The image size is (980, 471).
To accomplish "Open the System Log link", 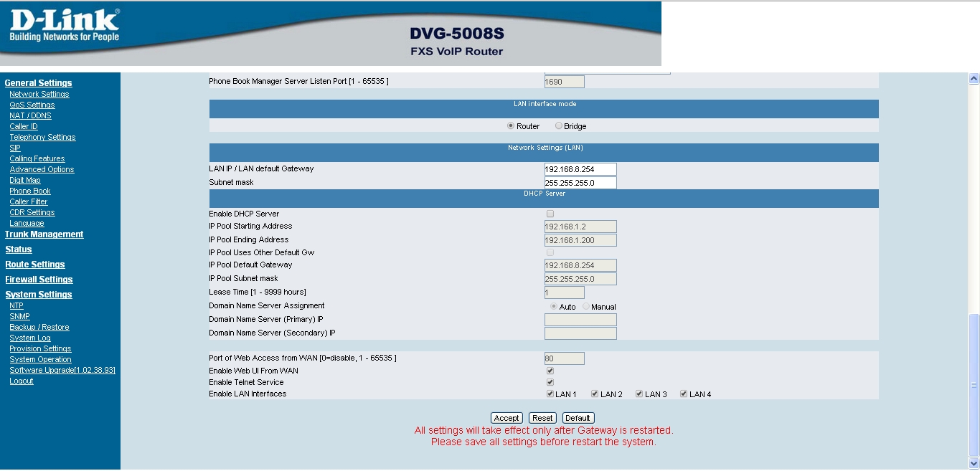I will click(30, 338).
